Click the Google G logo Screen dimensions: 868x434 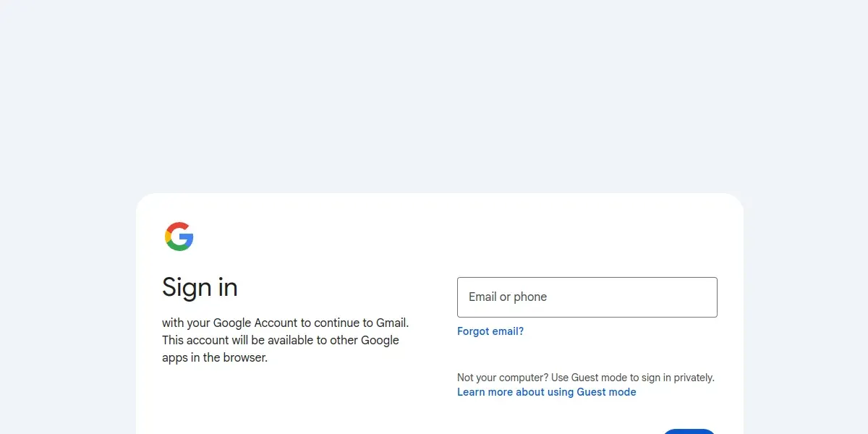pyautogui.click(x=179, y=237)
